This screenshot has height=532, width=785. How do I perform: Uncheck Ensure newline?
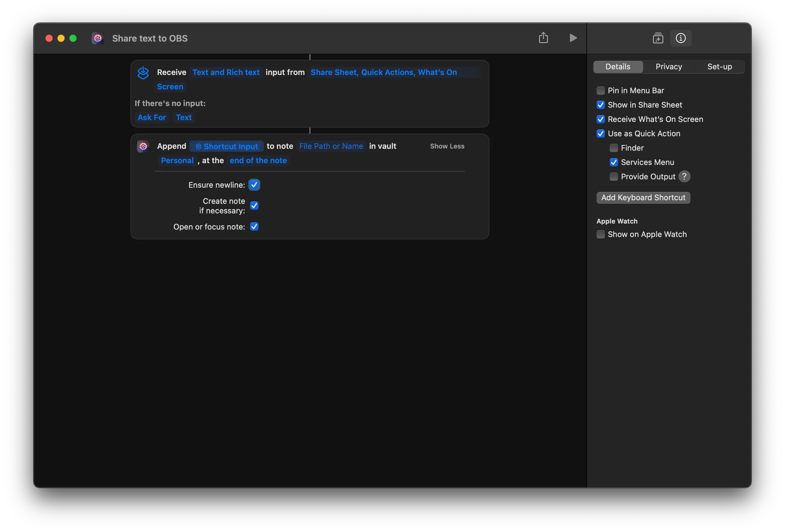pos(254,185)
